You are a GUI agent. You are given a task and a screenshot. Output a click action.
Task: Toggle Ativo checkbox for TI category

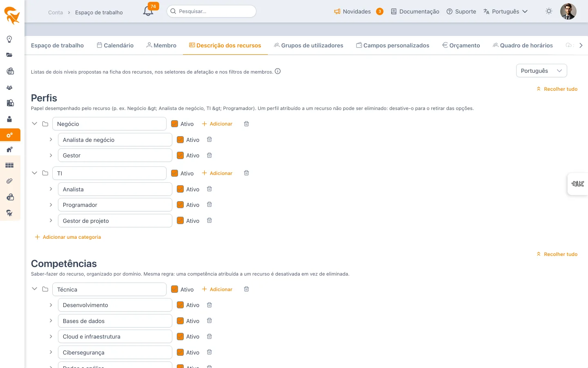(174, 173)
